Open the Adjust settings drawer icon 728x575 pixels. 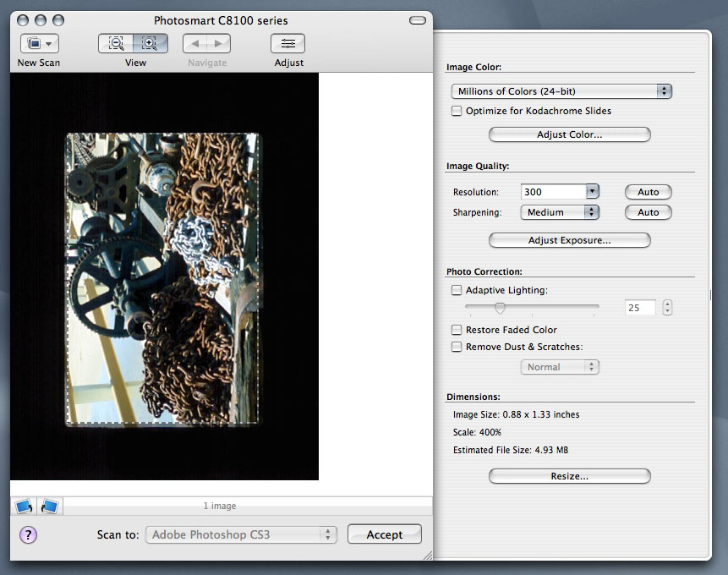288,44
